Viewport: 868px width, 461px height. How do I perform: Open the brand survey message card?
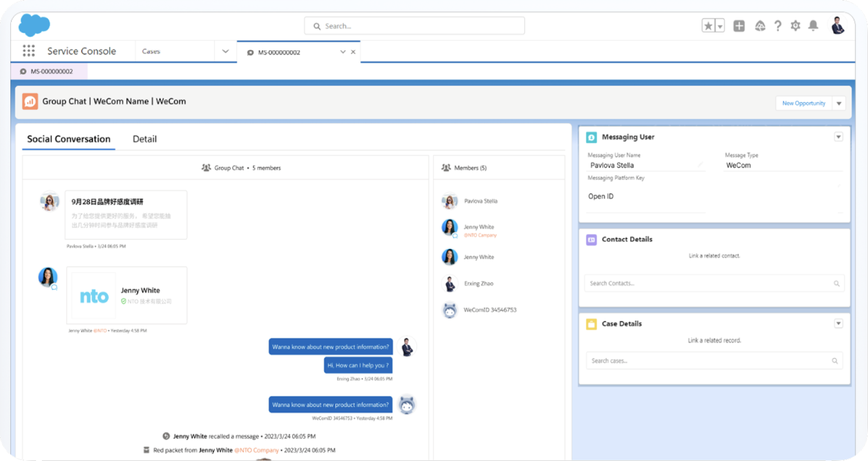(126, 215)
